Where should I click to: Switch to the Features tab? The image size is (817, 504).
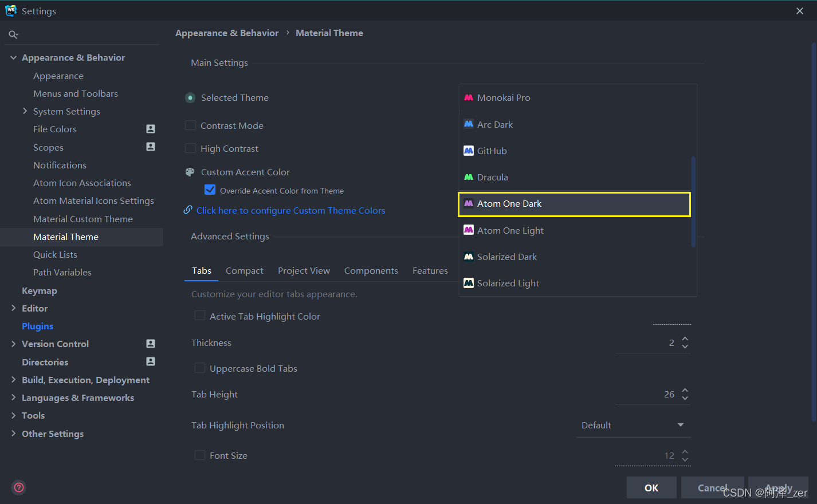tap(430, 270)
